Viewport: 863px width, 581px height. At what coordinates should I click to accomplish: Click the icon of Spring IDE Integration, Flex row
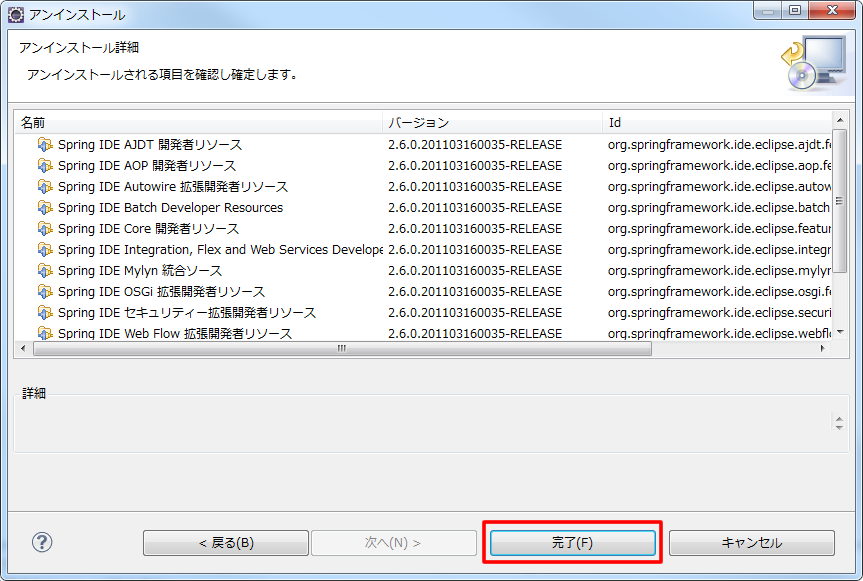[x=45, y=250]
